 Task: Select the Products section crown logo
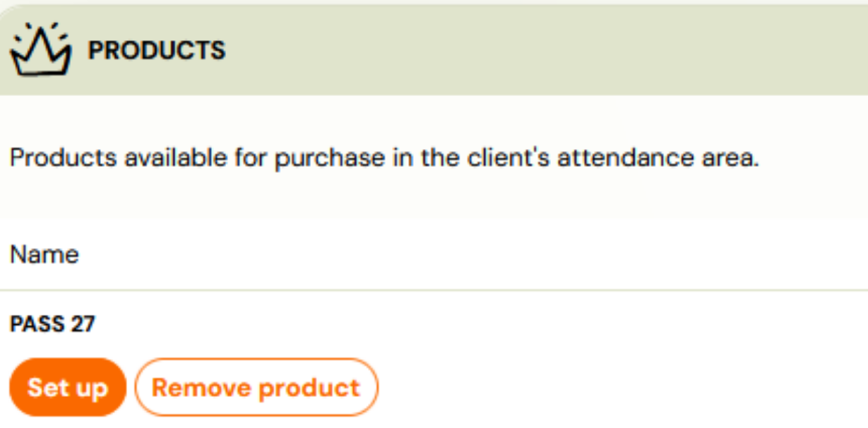[40, 50]
